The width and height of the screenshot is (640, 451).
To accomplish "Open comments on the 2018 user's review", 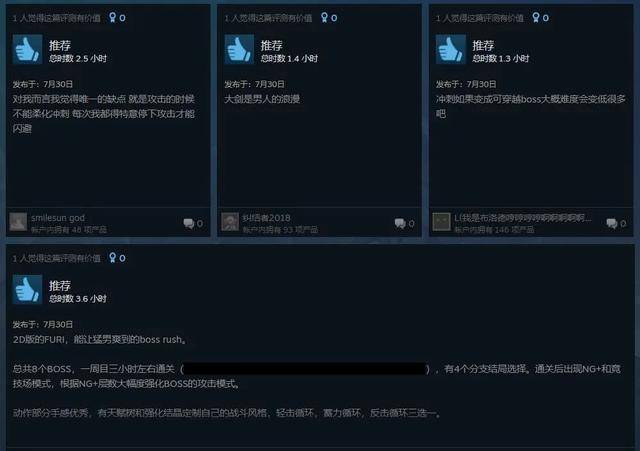I will pos(404,223).
